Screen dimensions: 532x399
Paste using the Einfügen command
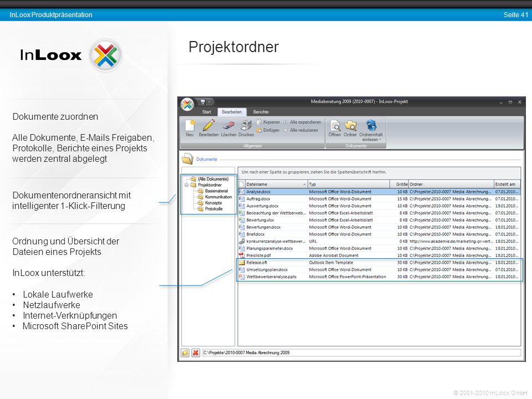268,130
